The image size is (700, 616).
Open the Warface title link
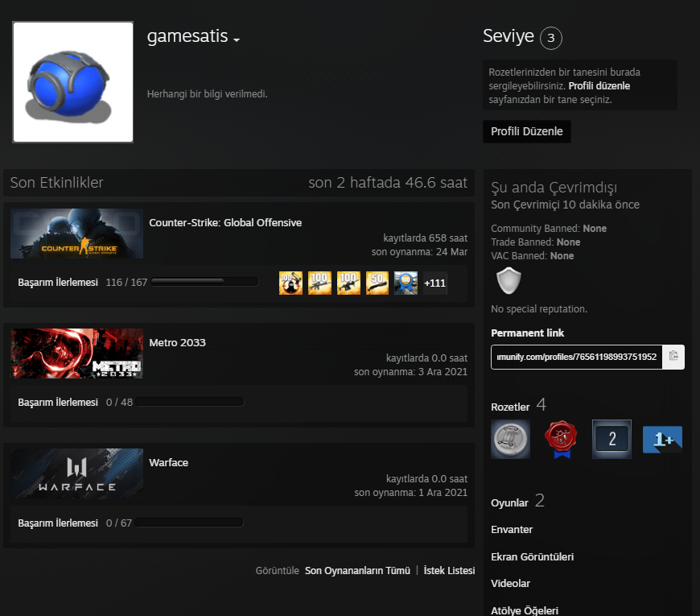point(169,462)
